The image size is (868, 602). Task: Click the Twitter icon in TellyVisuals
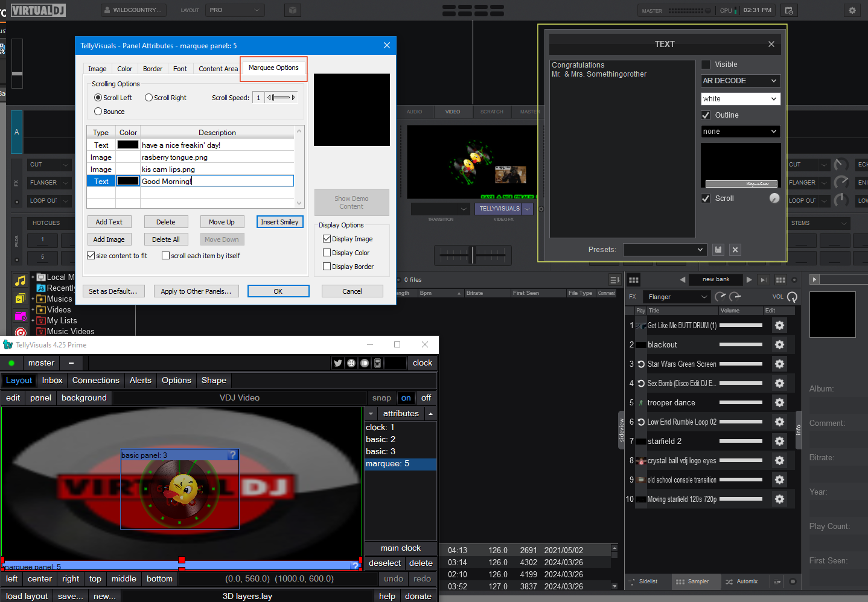pyautogui.click(x=338, y=363)
